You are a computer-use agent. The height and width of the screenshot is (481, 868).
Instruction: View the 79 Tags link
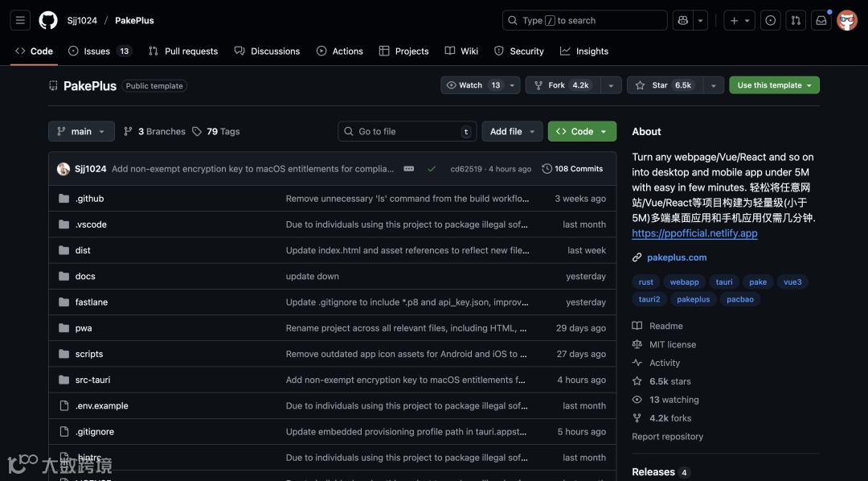click(x=216, y=131)
